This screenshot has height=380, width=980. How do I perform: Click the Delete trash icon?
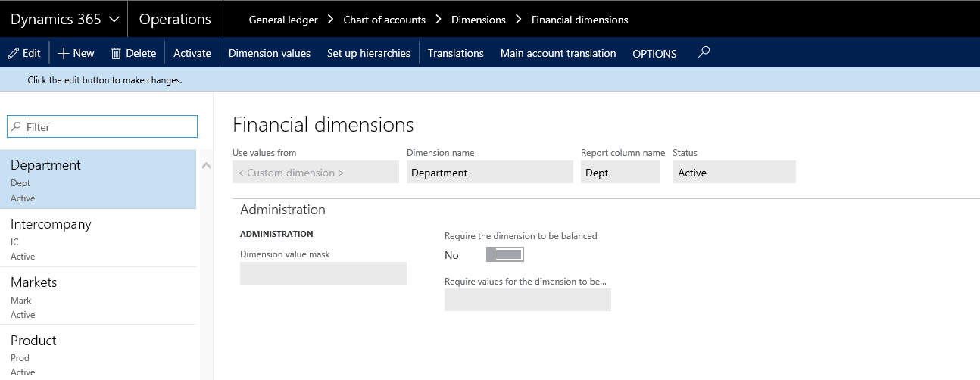(116, 53)
